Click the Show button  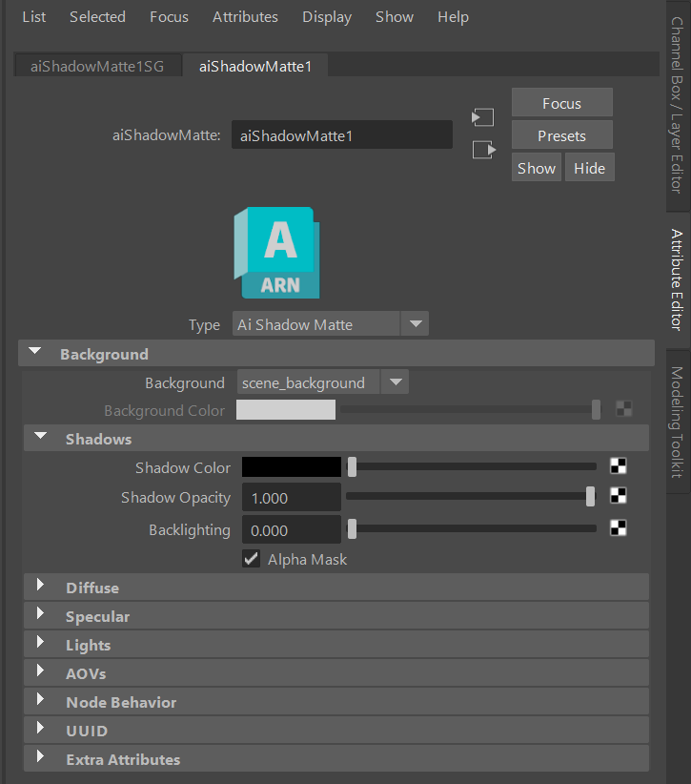tap(537, 168)
